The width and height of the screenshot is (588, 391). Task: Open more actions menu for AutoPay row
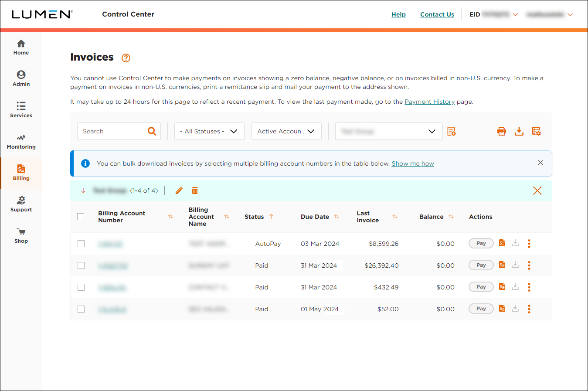529,244
